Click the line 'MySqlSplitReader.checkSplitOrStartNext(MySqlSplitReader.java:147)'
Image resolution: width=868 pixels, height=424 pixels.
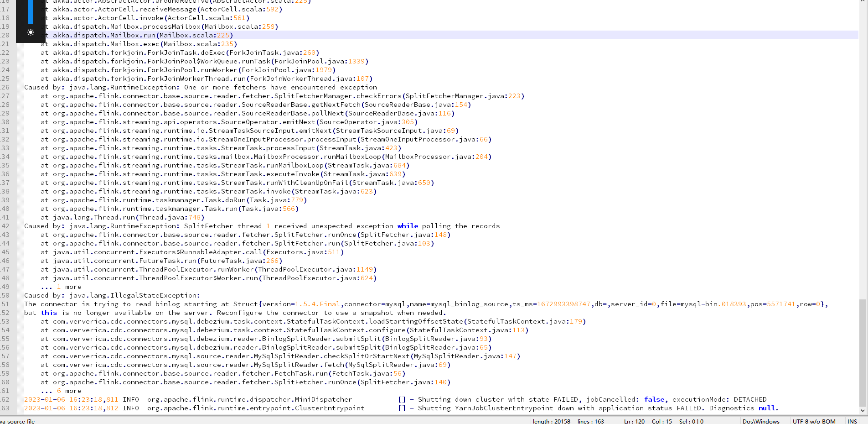click(280, 356)
